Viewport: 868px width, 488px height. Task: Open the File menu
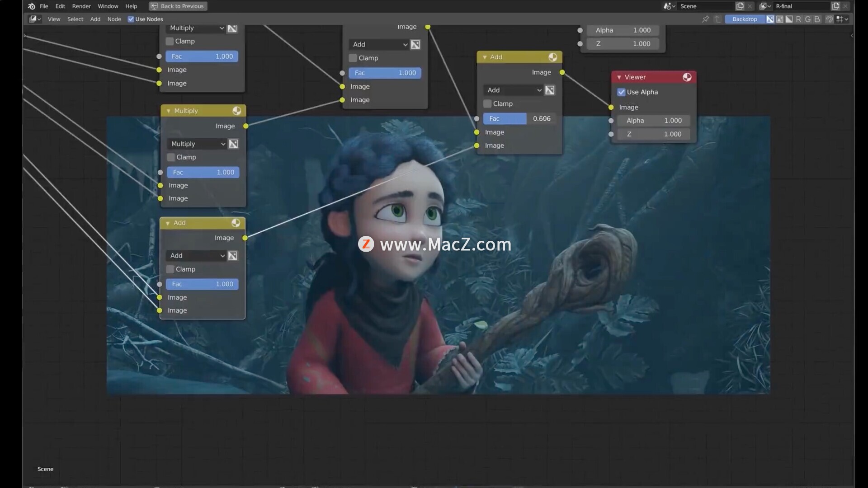tap(44, 6)
